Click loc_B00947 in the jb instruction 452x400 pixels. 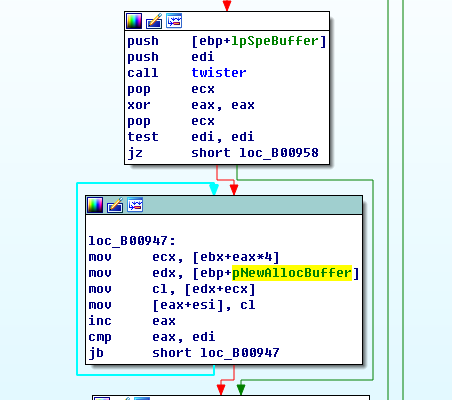pos(239,353)
